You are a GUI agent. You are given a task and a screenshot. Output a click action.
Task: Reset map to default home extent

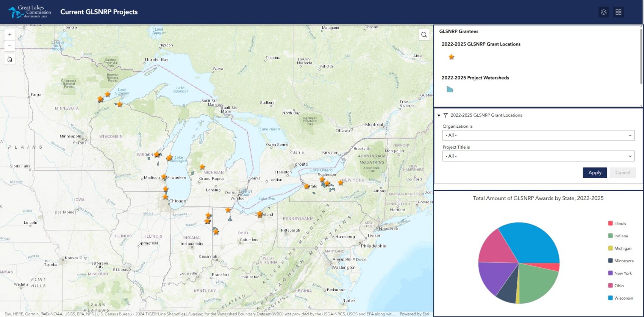click(10, 59)
